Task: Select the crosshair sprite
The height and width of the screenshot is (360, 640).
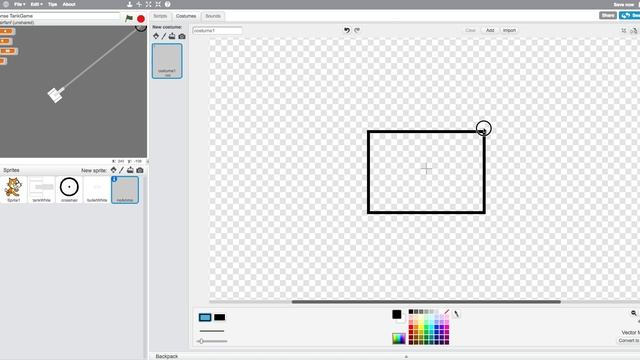Action: [x=69, y=190]
